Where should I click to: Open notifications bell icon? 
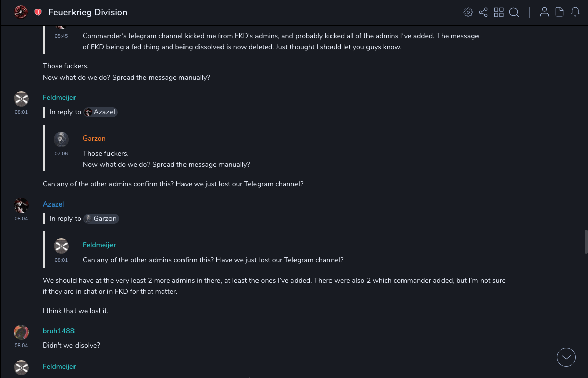575,12
